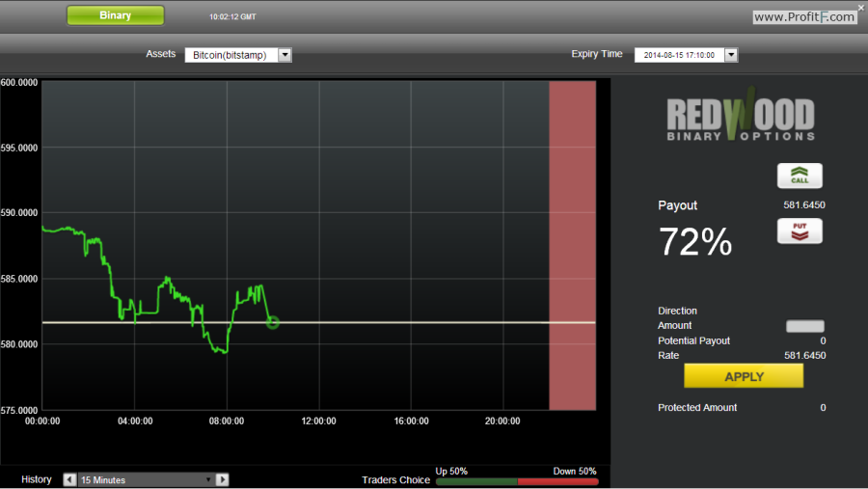Click the 12:00:00 time axis label
Screen dimensions: 868x489
319,421
